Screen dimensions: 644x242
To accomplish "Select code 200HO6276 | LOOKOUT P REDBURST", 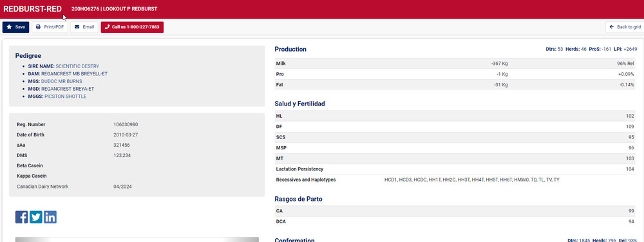I will pyautogui.click(x=114, y=9).
